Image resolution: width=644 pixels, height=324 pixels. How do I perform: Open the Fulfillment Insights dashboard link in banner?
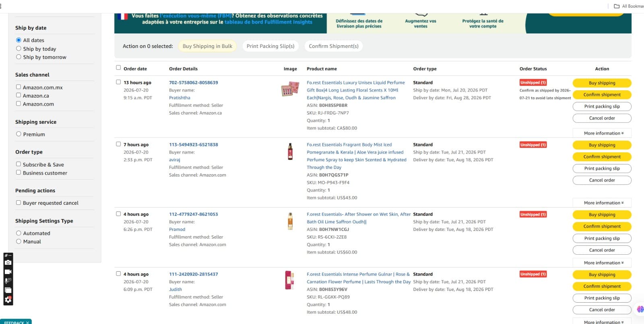coord(268,22)
